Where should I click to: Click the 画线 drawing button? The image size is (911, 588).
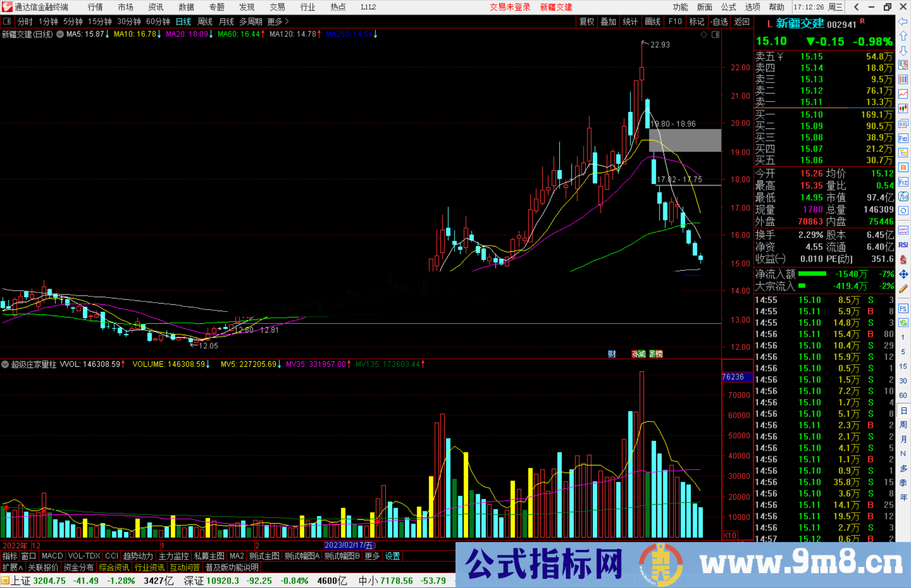(652, 21)
